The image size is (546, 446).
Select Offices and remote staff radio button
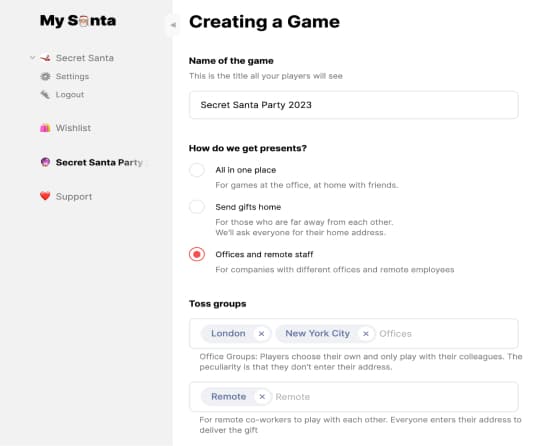[x=197, y=254]
